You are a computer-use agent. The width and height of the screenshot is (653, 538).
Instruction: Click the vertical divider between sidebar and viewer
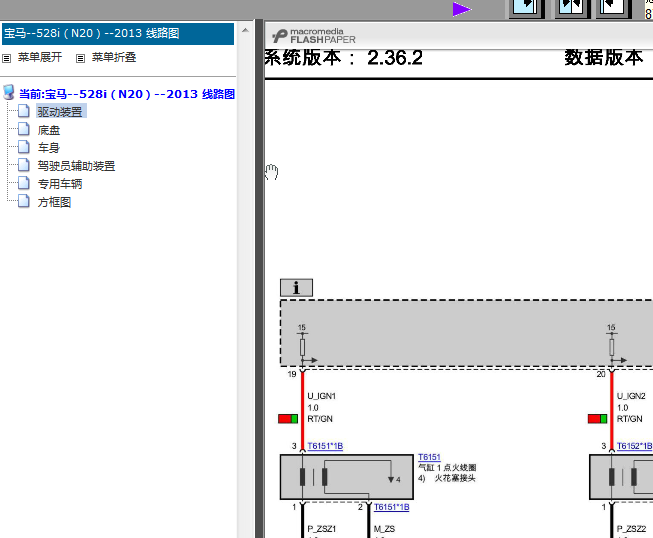259,278
